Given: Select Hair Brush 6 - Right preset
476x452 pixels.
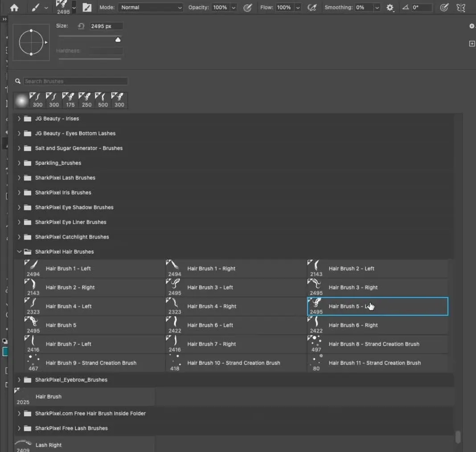Looking at the screenshot, I should pos(378,325).
